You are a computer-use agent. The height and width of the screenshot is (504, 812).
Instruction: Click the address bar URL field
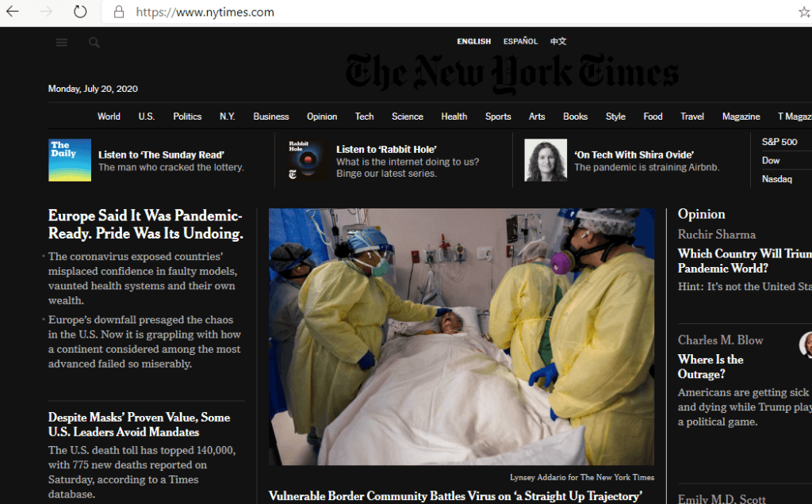(446, 12)
